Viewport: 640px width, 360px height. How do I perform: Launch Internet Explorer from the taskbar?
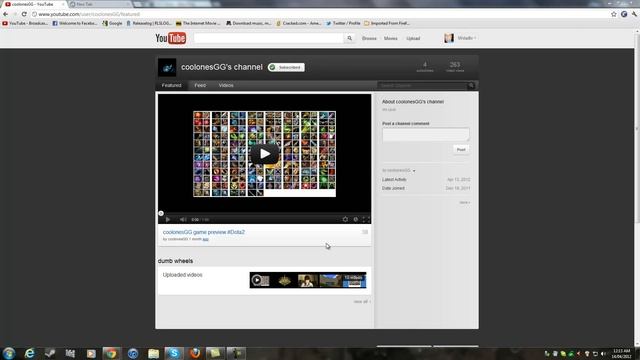tap(29, 353)
